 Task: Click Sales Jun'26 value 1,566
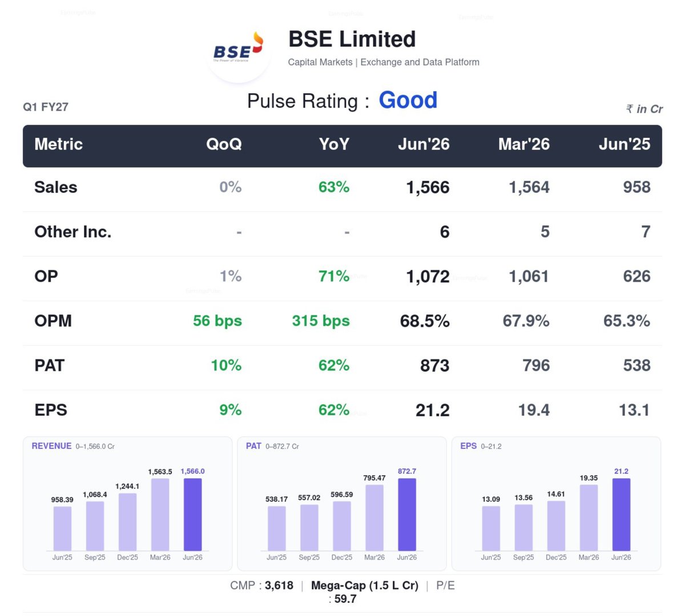428,188
